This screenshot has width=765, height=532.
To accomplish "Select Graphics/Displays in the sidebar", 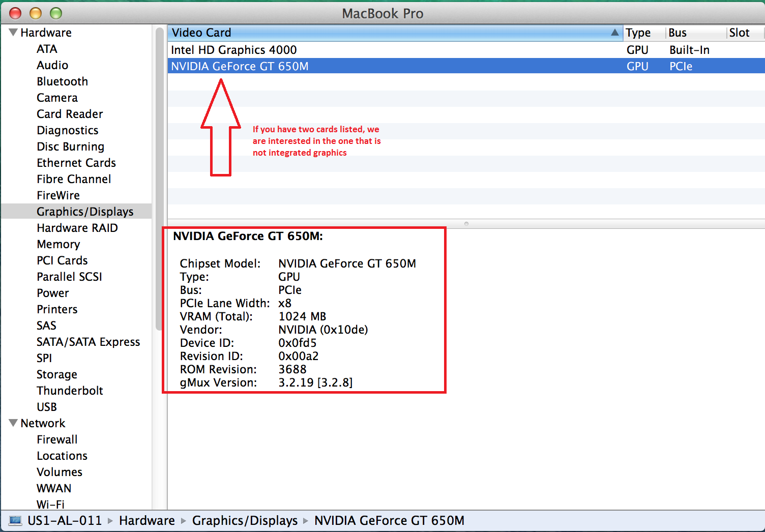I will 85,212.
